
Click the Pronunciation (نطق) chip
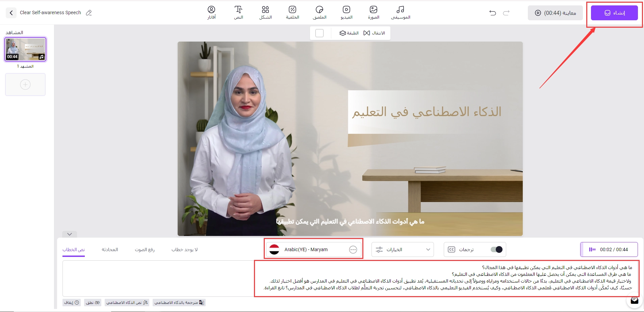tap(93, 303)
